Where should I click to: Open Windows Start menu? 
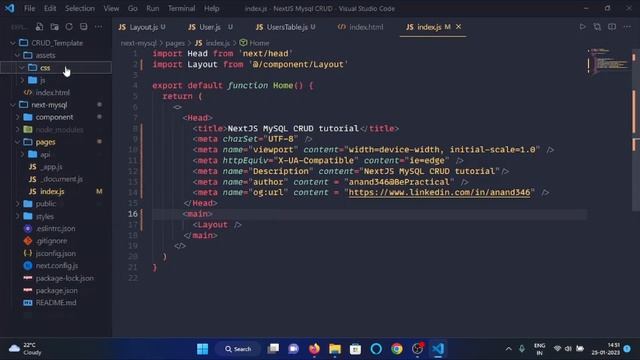[x=202, y=349]
